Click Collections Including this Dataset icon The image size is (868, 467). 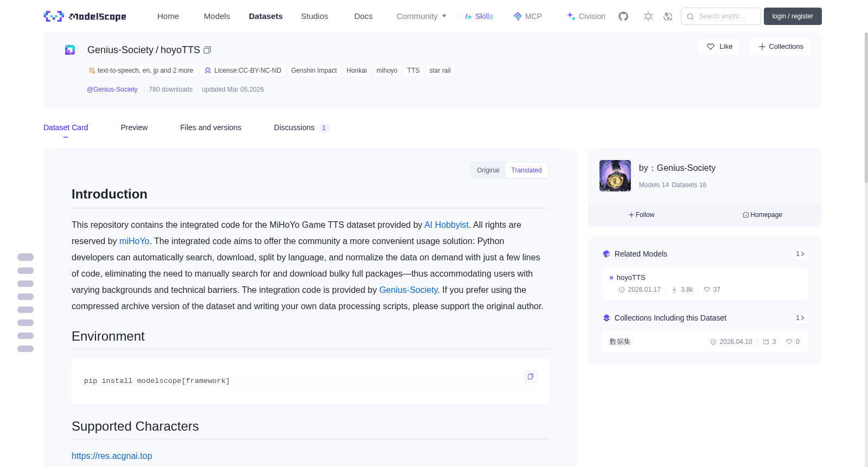[x=607, y=318]
